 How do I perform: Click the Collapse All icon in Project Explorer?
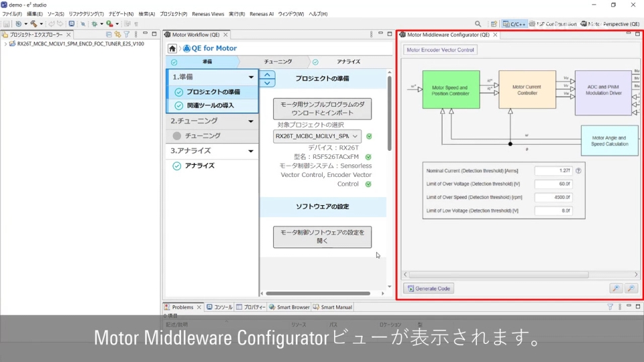click(109, 34)
